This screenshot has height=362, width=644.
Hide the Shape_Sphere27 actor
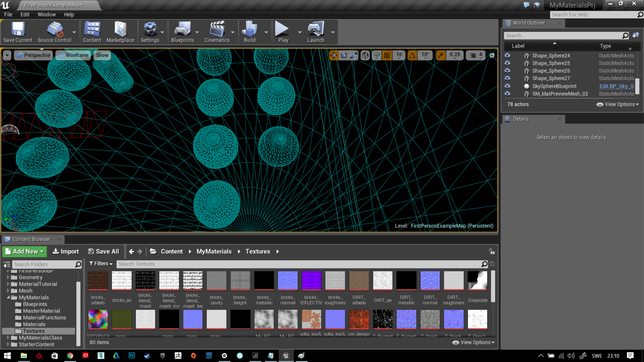click(507, 78)
